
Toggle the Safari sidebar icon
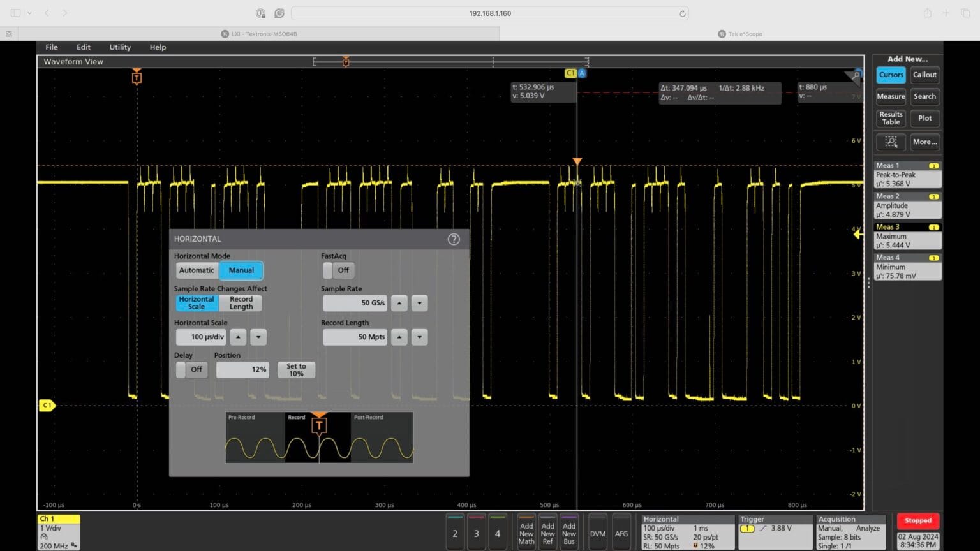(15, 13)
